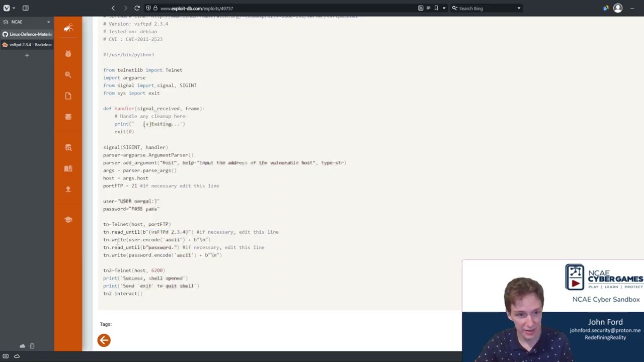This screenshot has width=644, height=362.
Task: Click the 'password="PASS pass"' line
Action: [131, 209]
